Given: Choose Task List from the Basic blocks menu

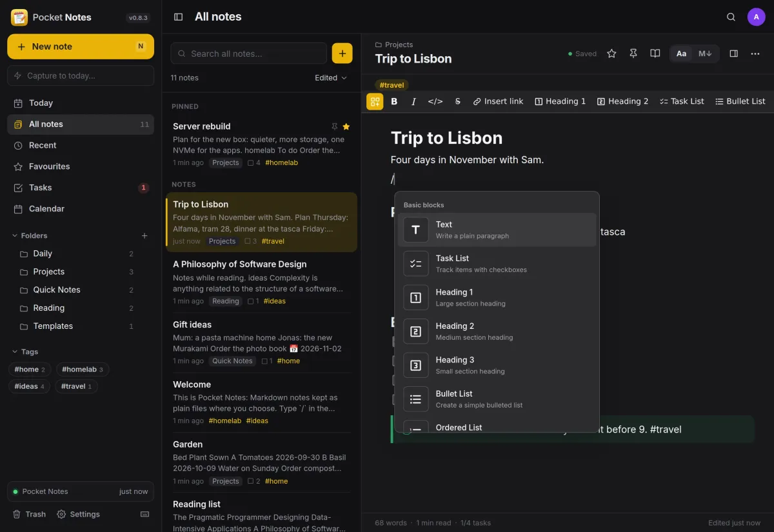Looking at the screenshot, I should pyautogui.click(x=497, y=264).
